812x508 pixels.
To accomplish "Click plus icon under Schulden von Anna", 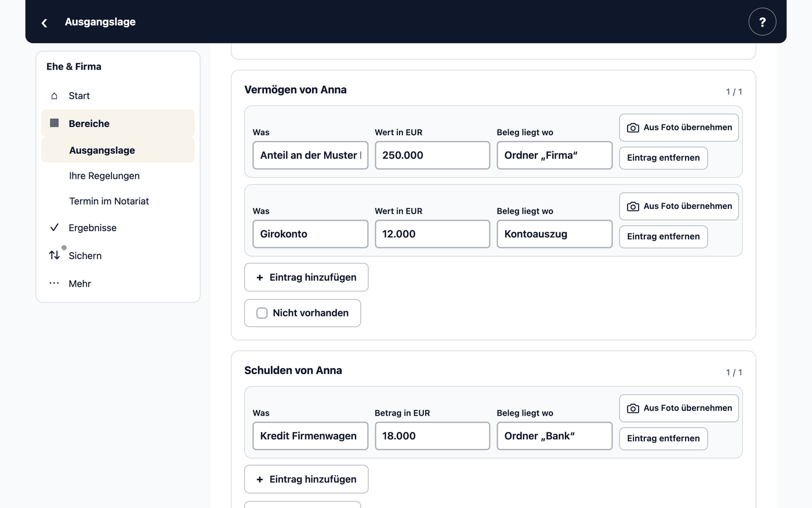I will pos(260,480).
